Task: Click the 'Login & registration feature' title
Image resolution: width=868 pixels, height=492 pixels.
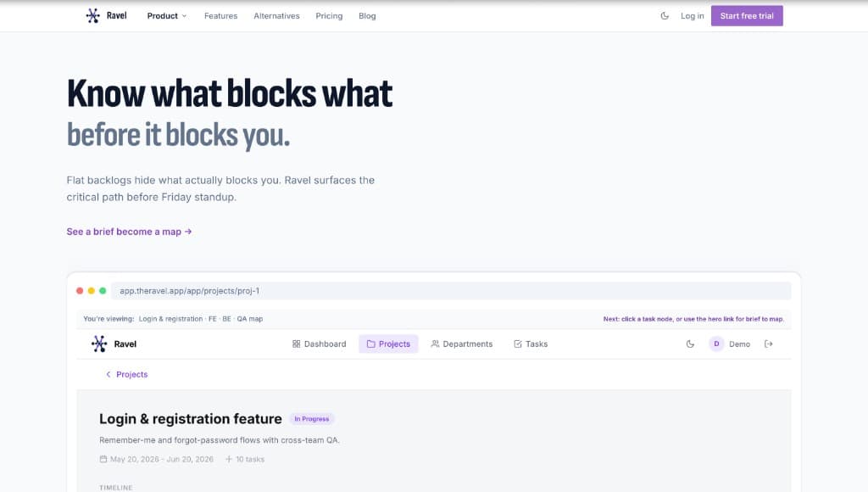Action: (x=191, y=419)
